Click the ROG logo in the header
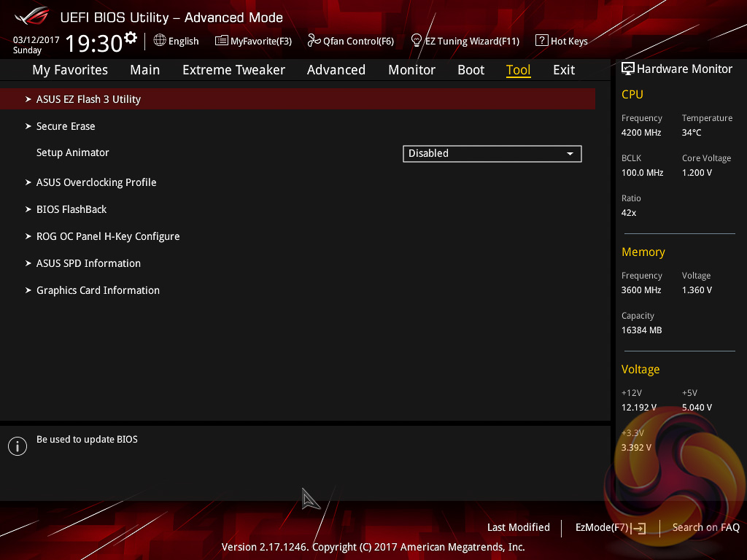 coord(32,17)
